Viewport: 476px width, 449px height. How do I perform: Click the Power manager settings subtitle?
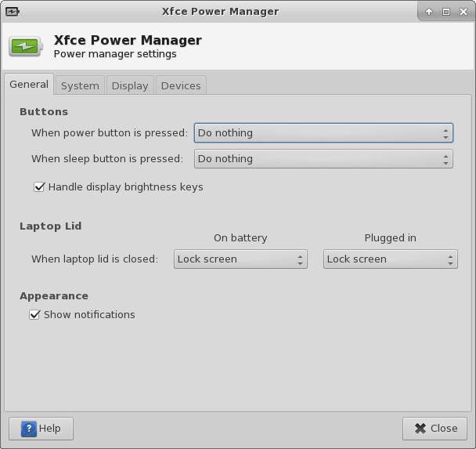(114, 55)
